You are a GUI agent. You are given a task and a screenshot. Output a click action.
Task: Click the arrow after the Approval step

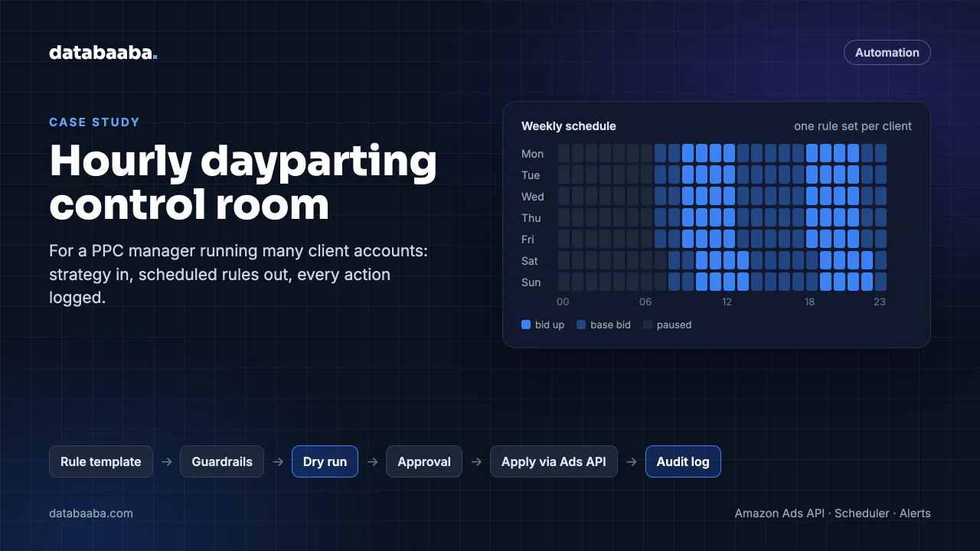pyautogui.click(x=476, y=461)
